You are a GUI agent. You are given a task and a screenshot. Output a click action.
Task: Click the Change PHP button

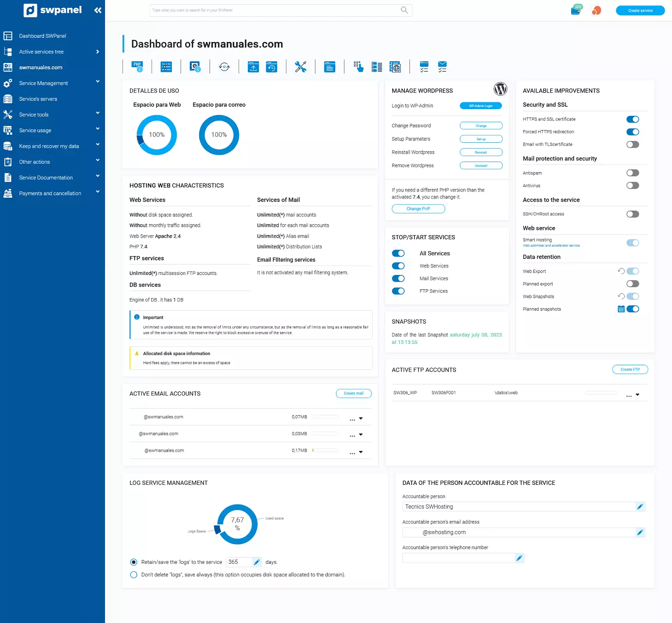click(x=418, y=209)
